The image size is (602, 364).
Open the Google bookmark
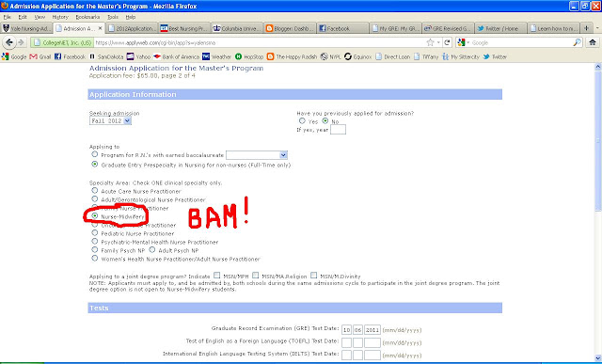coord(14,56)
